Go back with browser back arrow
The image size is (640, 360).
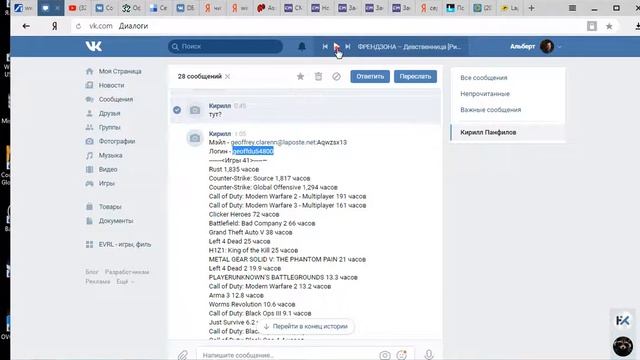(x=26, y=26)
